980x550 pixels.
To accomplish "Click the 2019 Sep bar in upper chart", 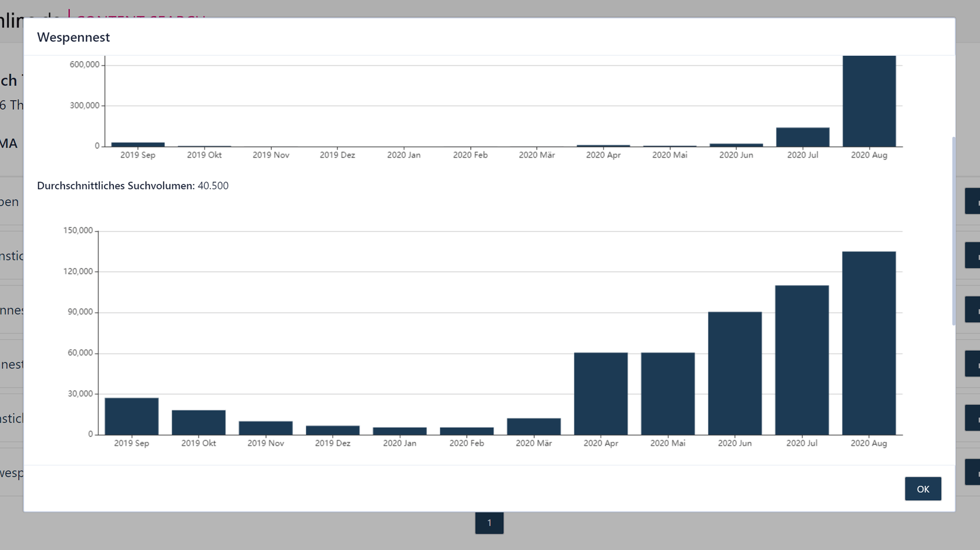I will tap(138, 145).
